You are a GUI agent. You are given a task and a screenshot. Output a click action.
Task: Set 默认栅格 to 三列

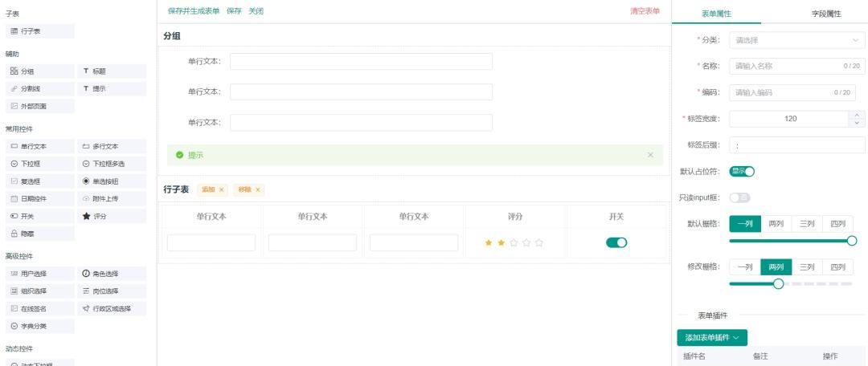point(807,224)
